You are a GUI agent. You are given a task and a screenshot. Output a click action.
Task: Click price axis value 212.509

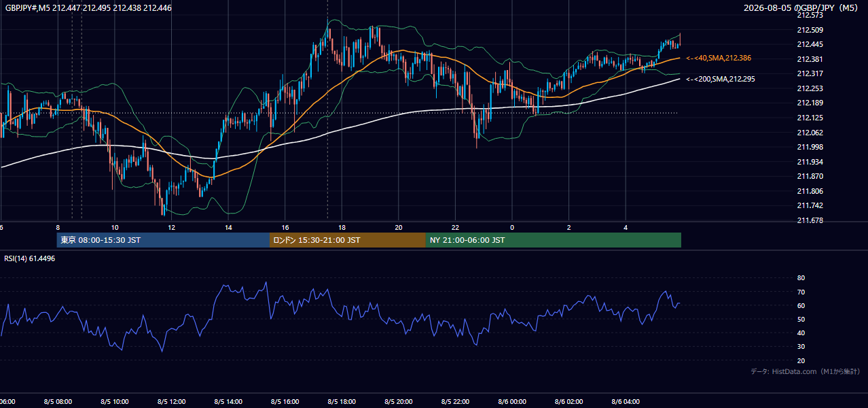tap(810, 30)
